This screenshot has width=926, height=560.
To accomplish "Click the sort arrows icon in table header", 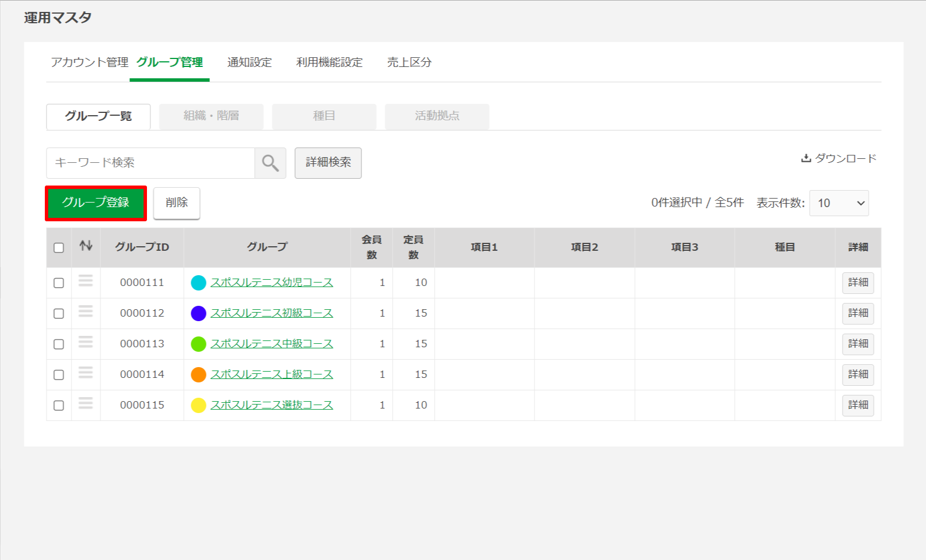I will (x=86, y=246).
